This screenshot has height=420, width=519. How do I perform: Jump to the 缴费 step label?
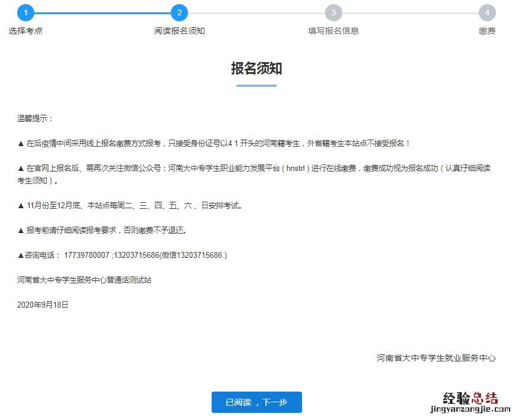point(487,31)
